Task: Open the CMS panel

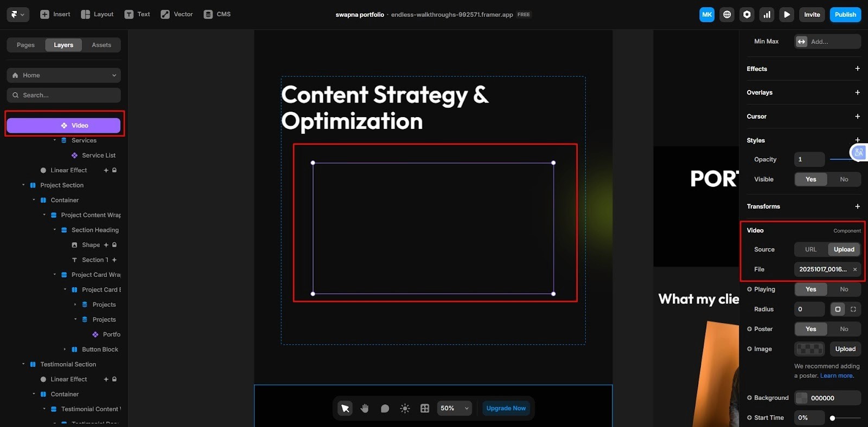Action: [217, 15]
